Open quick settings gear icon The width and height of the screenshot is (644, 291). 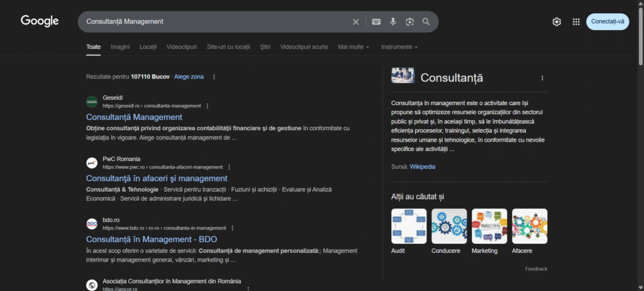click(x=557, y=22)
